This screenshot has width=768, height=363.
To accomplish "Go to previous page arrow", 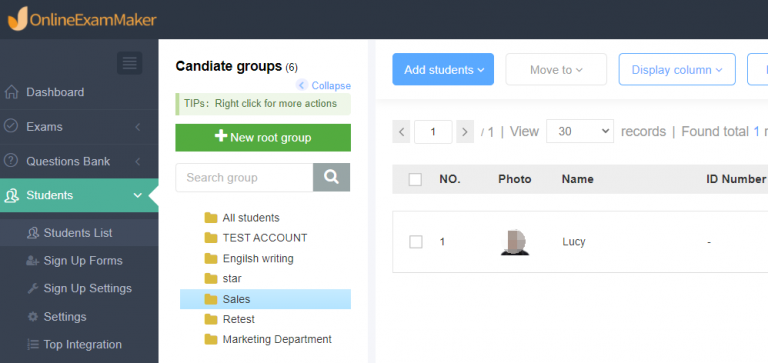I will click(401, 131).
